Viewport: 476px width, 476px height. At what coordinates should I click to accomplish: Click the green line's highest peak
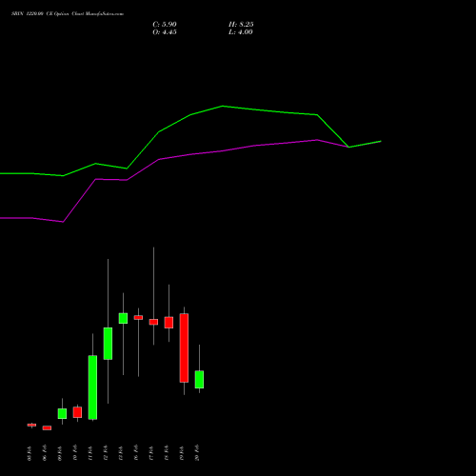click(x=223, y=106)
